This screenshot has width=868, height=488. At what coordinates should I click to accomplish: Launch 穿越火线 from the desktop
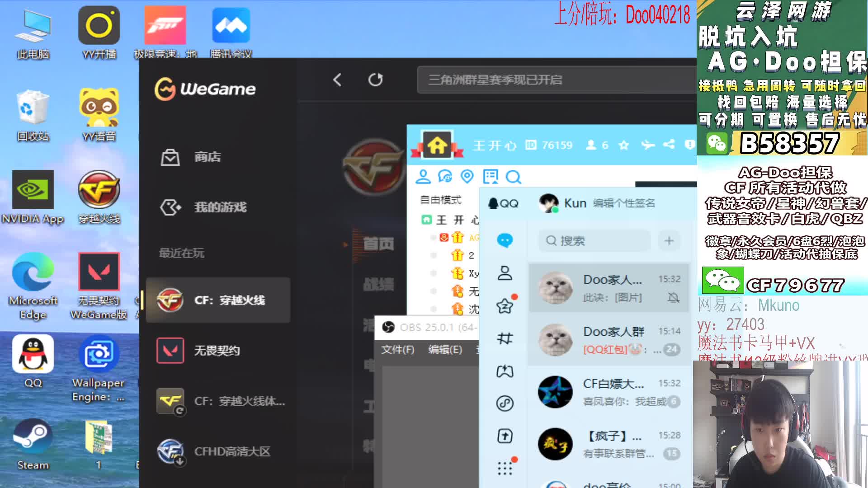click(99, 197)
